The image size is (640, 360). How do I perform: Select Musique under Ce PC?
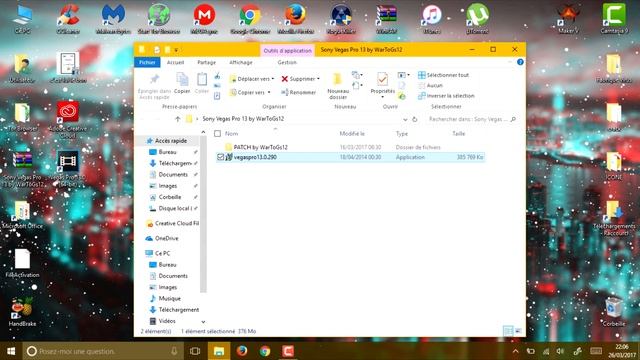(169, 299)
